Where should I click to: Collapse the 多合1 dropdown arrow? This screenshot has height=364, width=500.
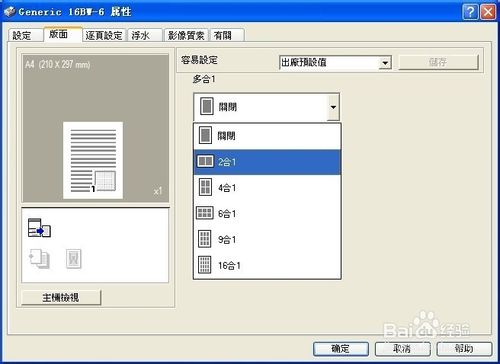[x=333, y=107]
